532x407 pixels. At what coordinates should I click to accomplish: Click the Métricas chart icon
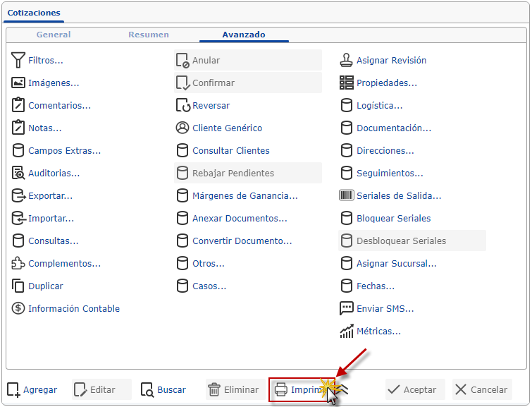(x=347, y=332)
